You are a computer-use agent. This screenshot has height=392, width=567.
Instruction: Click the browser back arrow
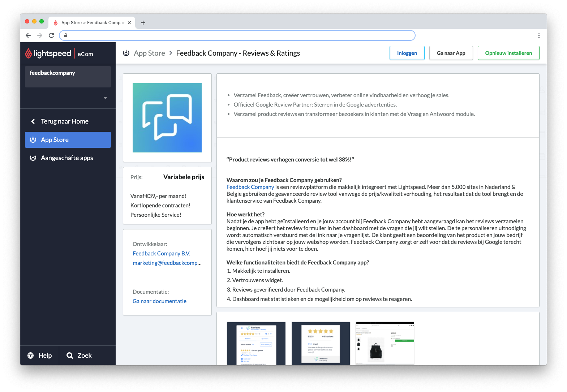28,35
